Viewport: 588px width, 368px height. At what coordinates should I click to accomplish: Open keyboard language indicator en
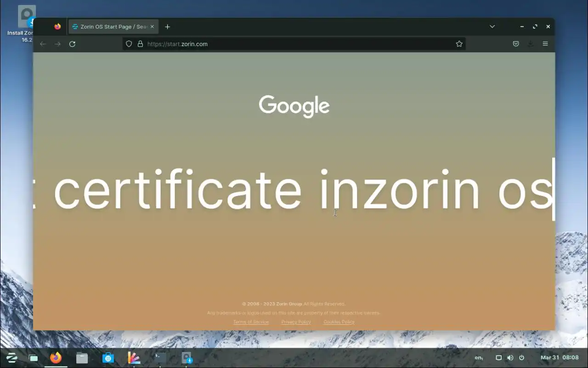tap(479, 358)
